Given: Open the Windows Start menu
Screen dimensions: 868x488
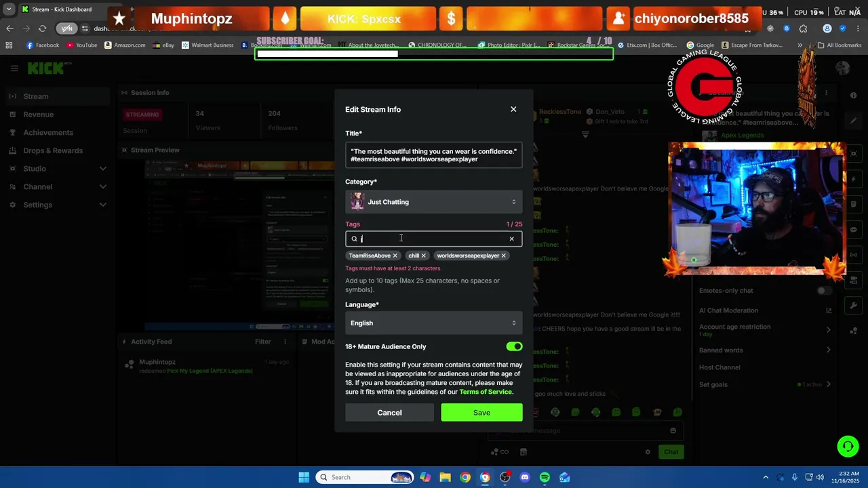Looking at the screenshot, I should [x=304, y=477].
